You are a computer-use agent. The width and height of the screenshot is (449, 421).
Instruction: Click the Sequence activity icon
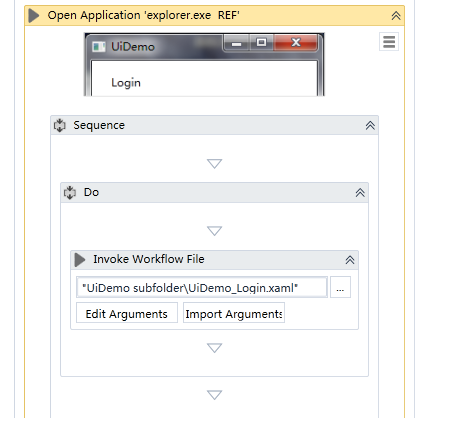pos(60,125)
